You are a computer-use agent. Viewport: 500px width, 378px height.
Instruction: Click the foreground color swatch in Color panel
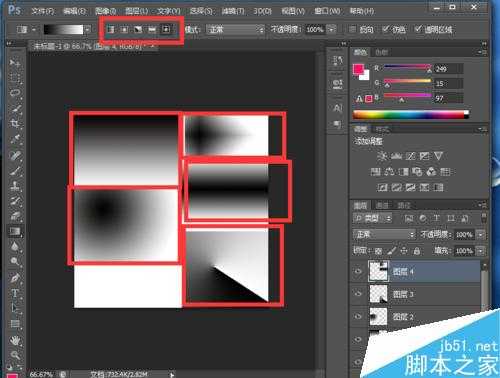[x=358, y=69]
